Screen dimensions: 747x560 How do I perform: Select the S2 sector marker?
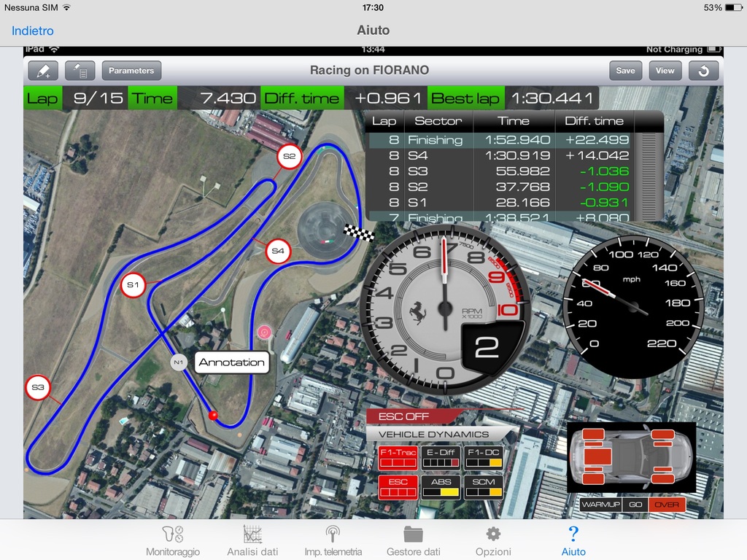(x=289, y=156)
